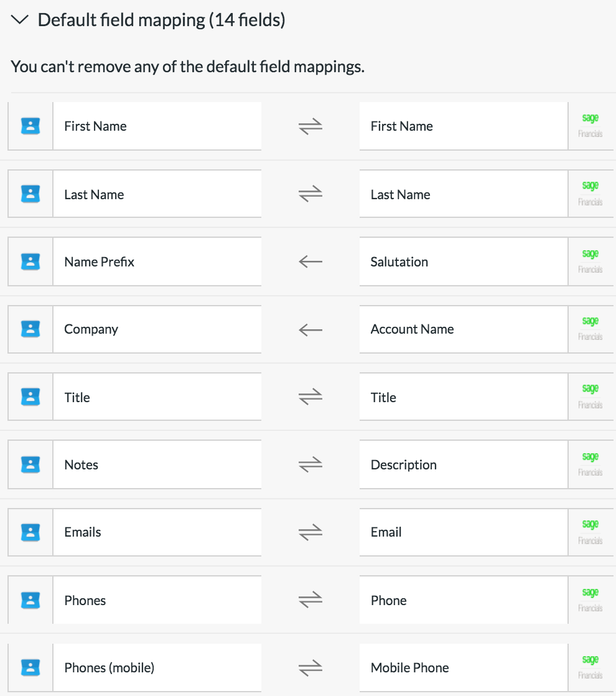
Task: Click the two-way sync arrows for Notes
Action: coord(310,464)
